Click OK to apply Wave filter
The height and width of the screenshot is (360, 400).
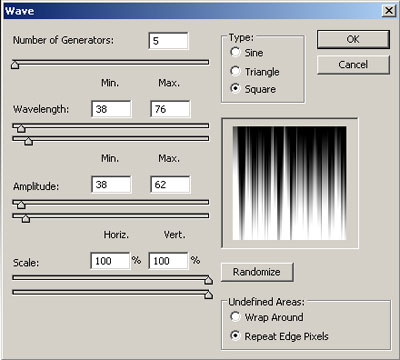pos(353,39)
